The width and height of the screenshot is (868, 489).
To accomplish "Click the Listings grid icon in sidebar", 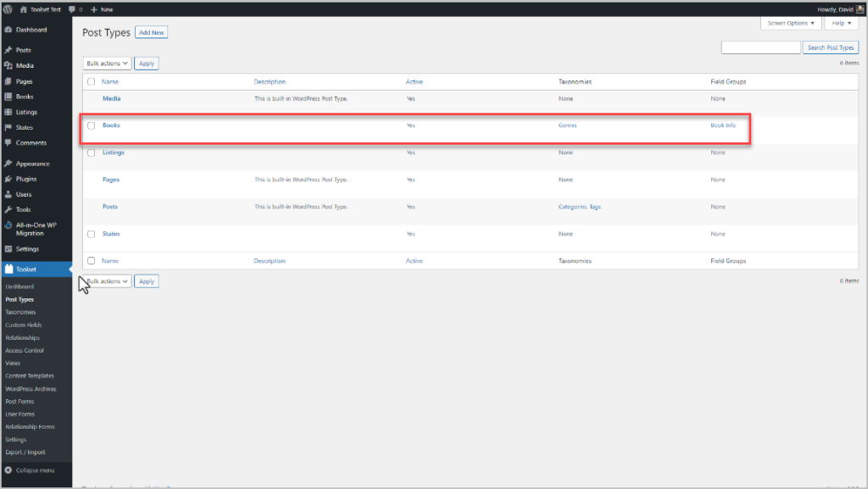I will 8,112.
